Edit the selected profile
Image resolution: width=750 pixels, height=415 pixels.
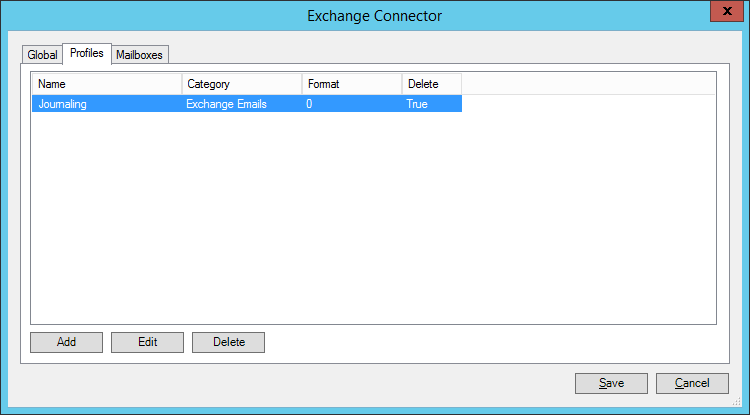[x=147, y=342]
